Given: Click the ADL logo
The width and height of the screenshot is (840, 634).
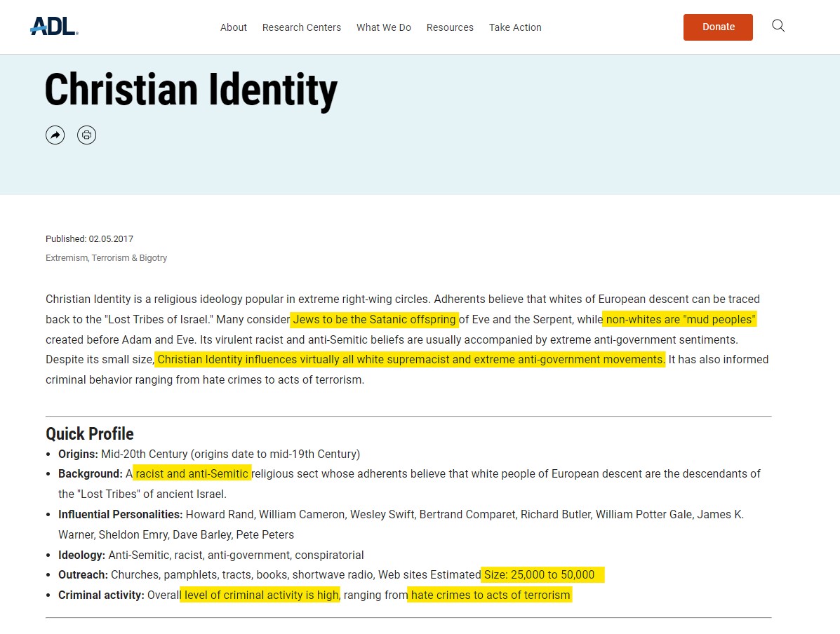Looking at the screenshot, I should [54, 26].
